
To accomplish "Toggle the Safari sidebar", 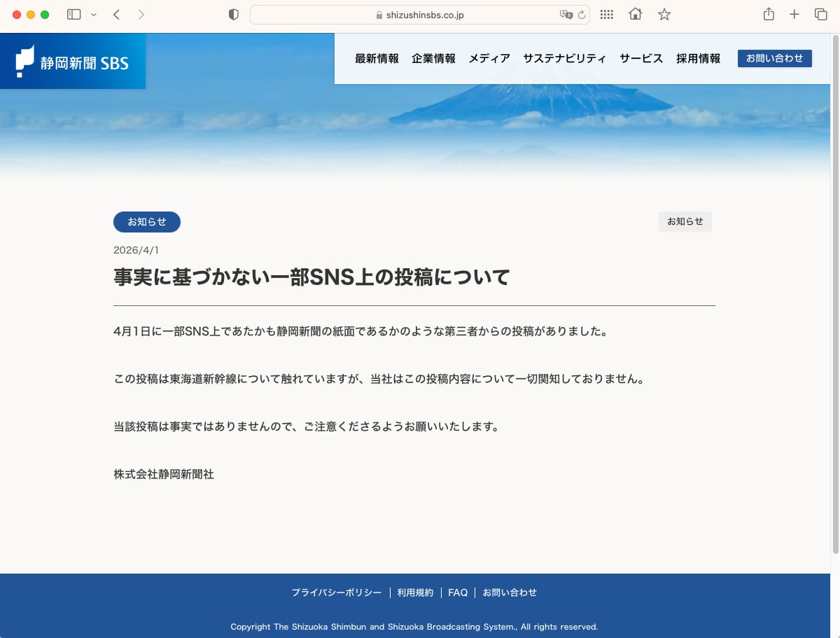I will [73, 13].
